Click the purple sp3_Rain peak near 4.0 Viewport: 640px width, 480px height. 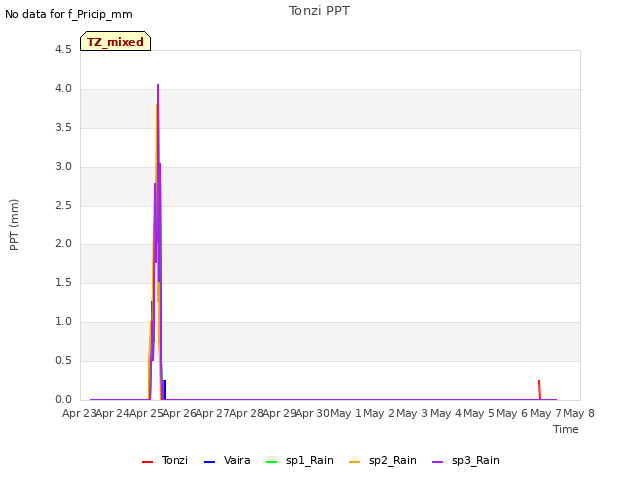click(x=158, y=86)
